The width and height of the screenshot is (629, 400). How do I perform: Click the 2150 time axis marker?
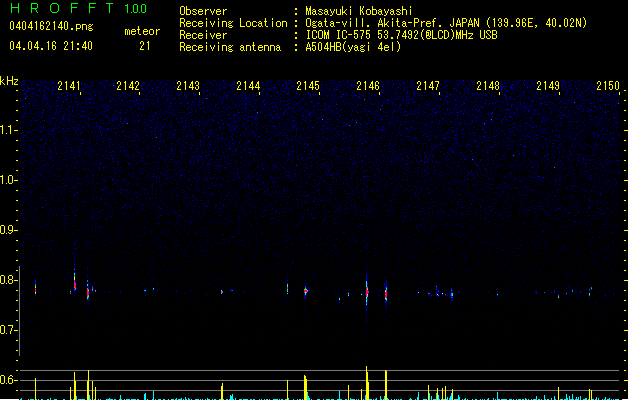click(x=608, y=86)
